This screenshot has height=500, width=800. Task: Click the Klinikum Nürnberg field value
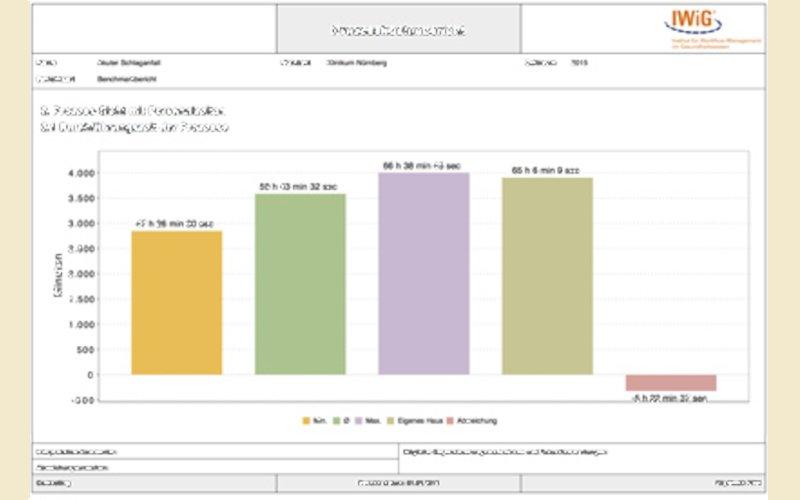click(x=357, y=63)
